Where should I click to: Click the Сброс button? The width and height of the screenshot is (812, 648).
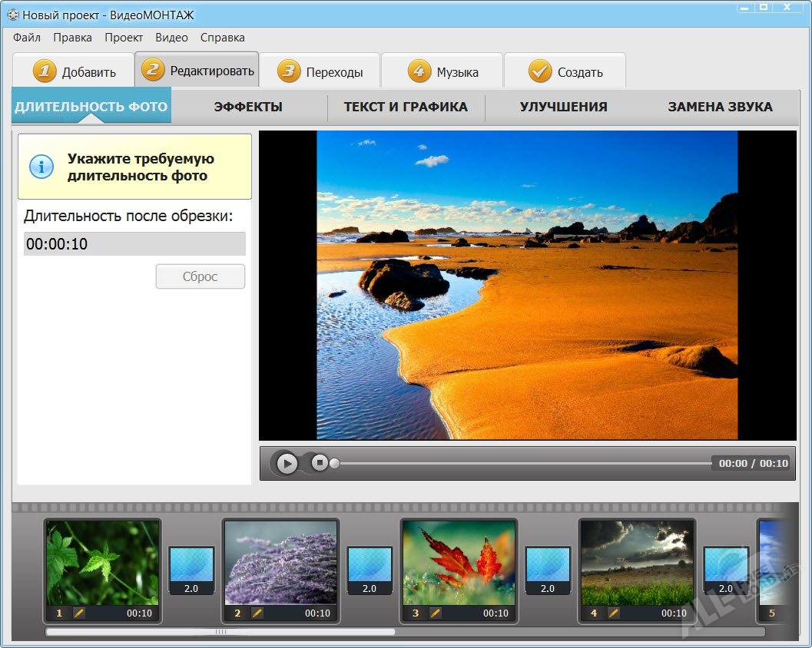tap(200, 276)
